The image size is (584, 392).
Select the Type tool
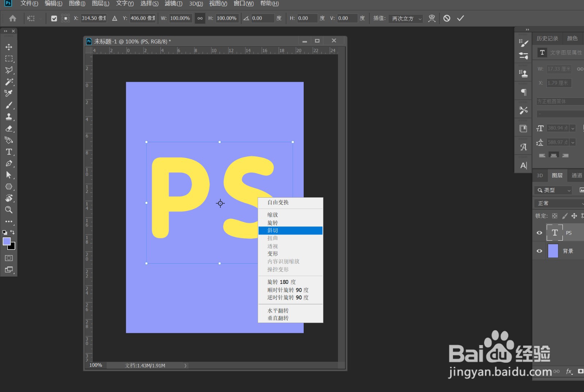tap(9, 152)
